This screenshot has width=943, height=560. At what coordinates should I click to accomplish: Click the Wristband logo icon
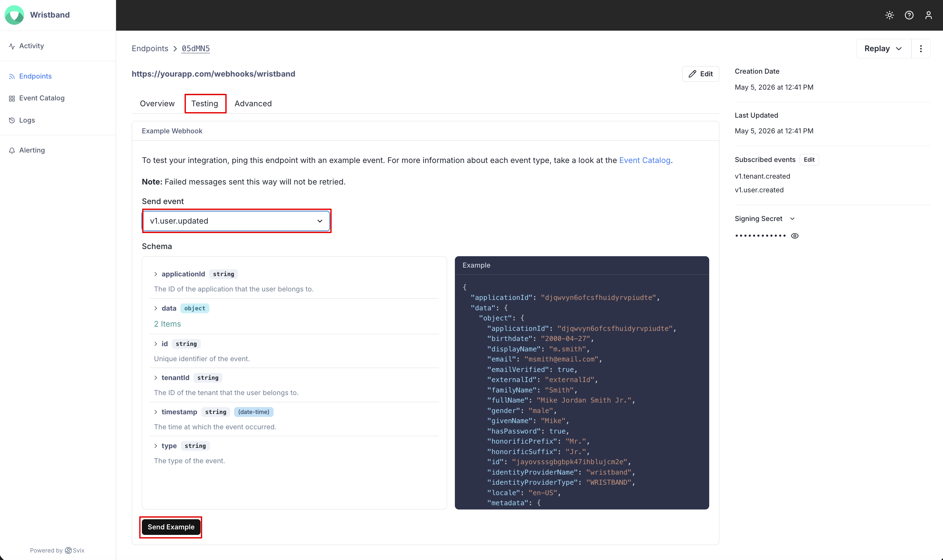coord(14,15)
